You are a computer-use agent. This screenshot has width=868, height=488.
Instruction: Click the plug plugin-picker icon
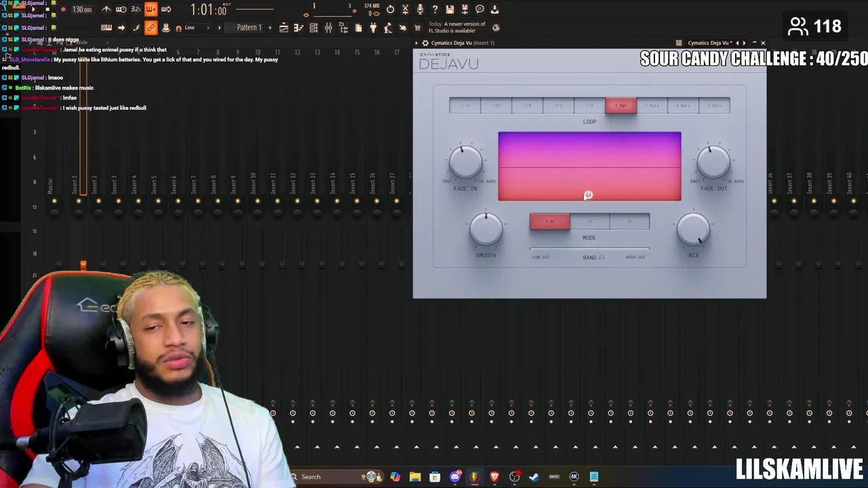pos(373,28)
